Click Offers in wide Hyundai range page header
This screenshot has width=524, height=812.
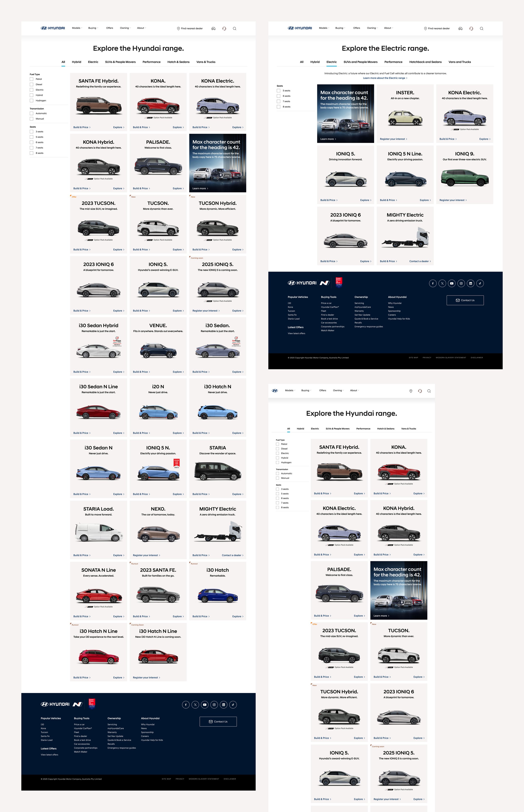(110, 28)
